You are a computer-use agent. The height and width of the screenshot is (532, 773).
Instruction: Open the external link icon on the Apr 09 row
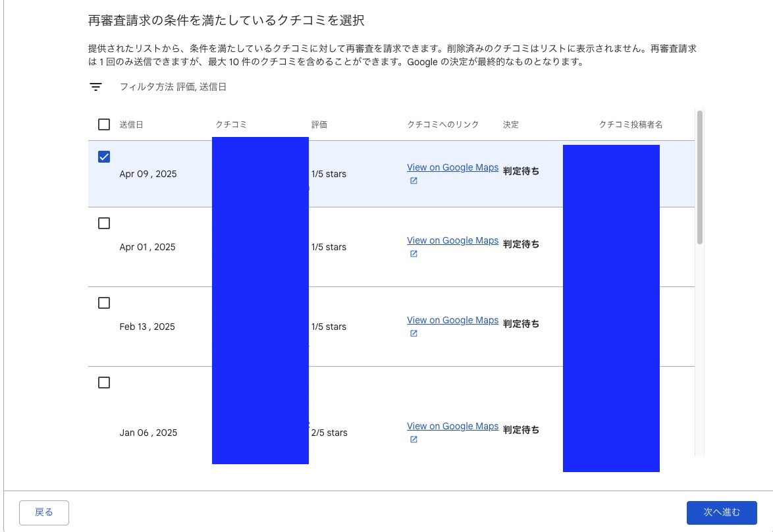click(x=413, y=180)
